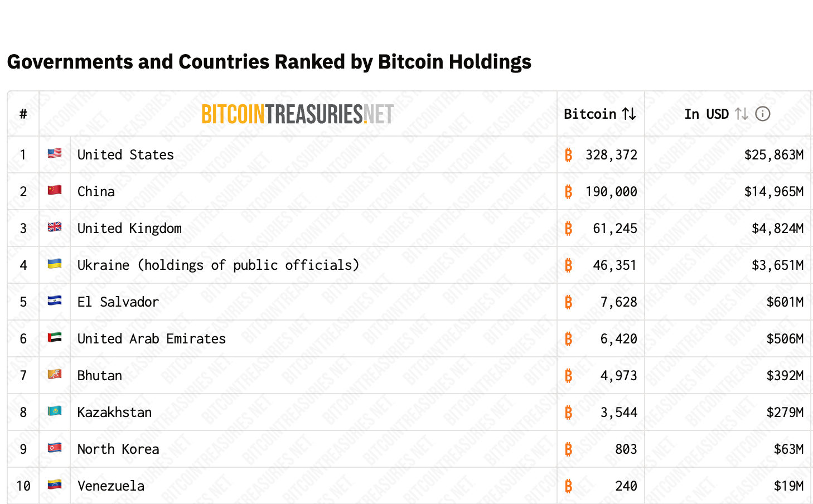The width and height of the screenshot is (813, 504).
Task: Open the Venezuela entry
Action: (110, 486)
